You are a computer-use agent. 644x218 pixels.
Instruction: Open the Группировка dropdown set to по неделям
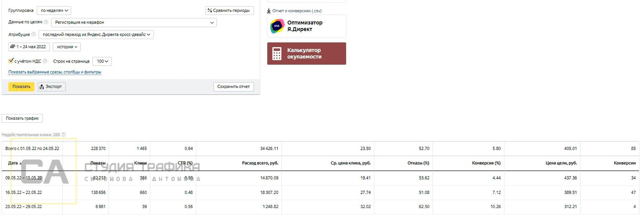point(54,11)
